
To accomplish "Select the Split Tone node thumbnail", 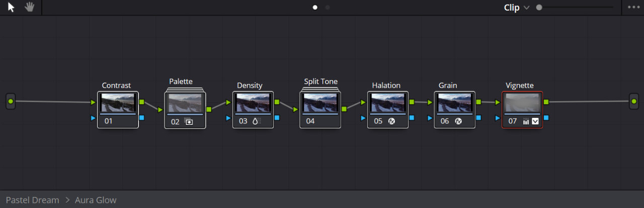I will [320, 103].
